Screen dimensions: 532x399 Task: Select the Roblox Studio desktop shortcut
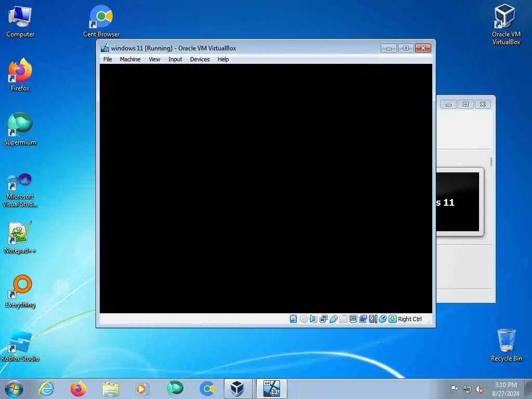[x=20, y=345]
